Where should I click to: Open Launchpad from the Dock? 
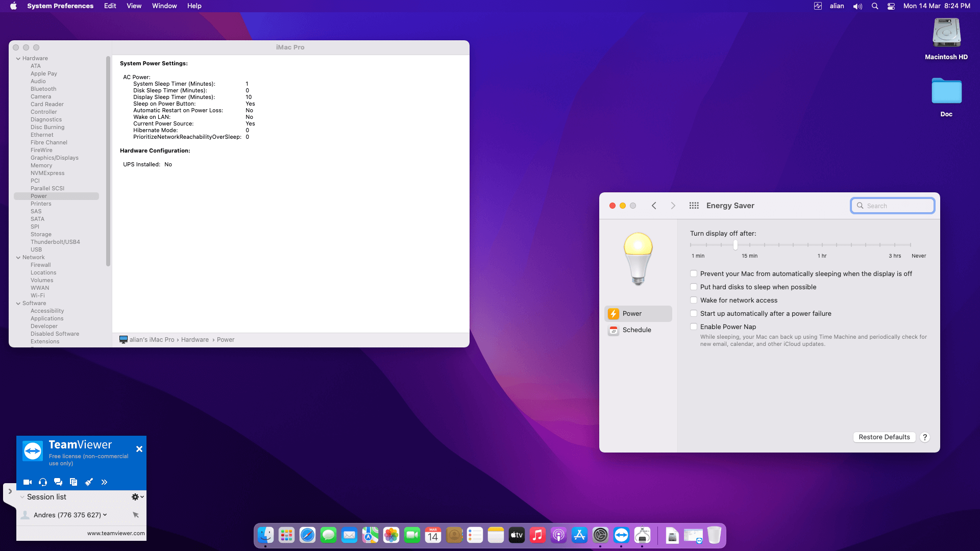[x=286, y=535]
